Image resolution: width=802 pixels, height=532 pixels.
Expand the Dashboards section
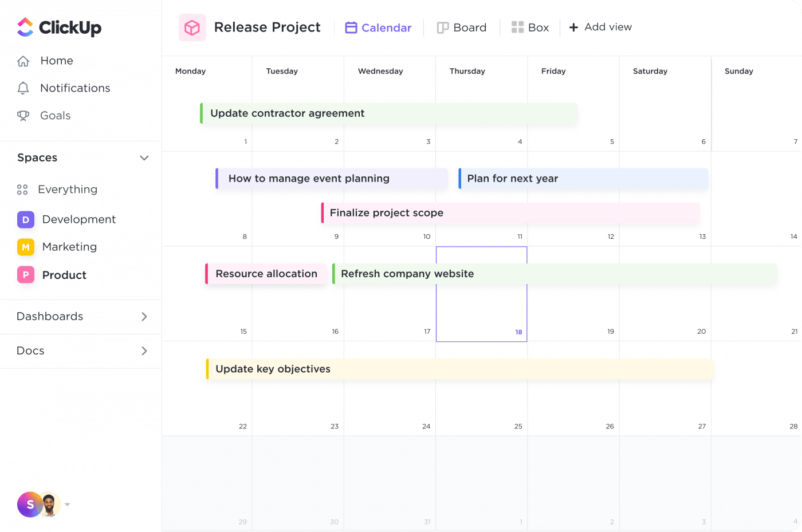[144, 316]
